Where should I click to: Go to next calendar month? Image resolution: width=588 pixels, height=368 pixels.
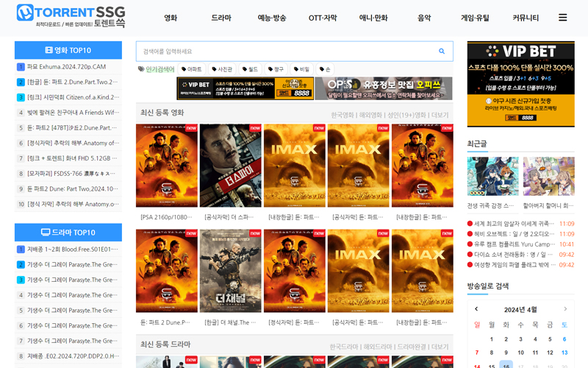click(565, 308)
